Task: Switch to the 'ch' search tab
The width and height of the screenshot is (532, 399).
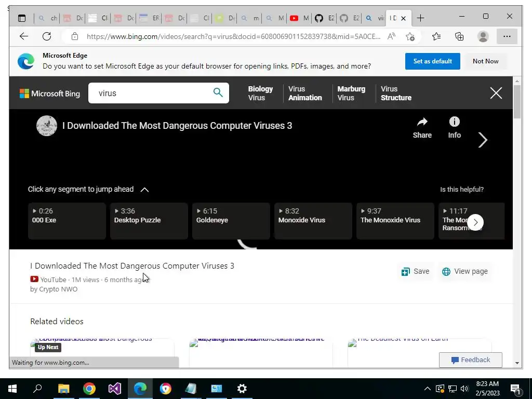Action: tap(47, 18)
